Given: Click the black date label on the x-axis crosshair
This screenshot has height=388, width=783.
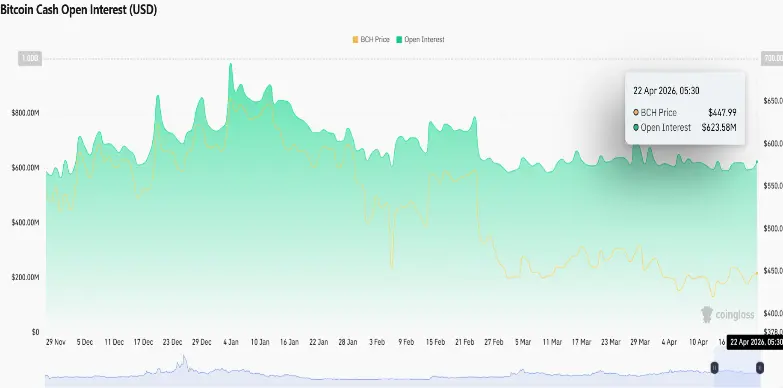Looking at the screenshot, I should [x=755, y=342].
